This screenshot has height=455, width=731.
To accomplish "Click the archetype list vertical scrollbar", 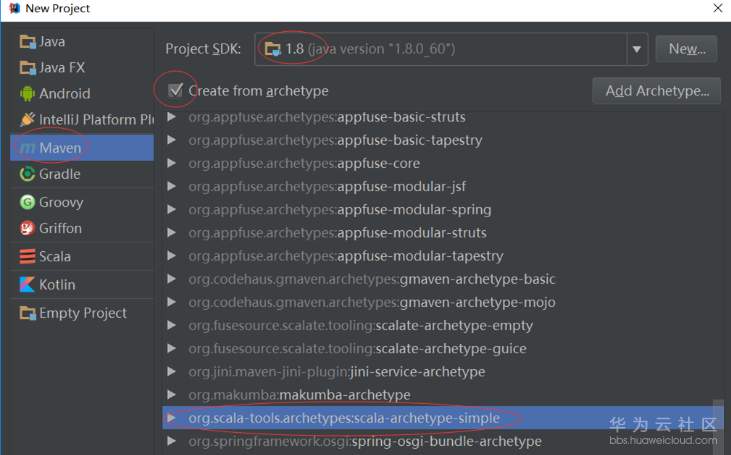I will pos(716,420).
